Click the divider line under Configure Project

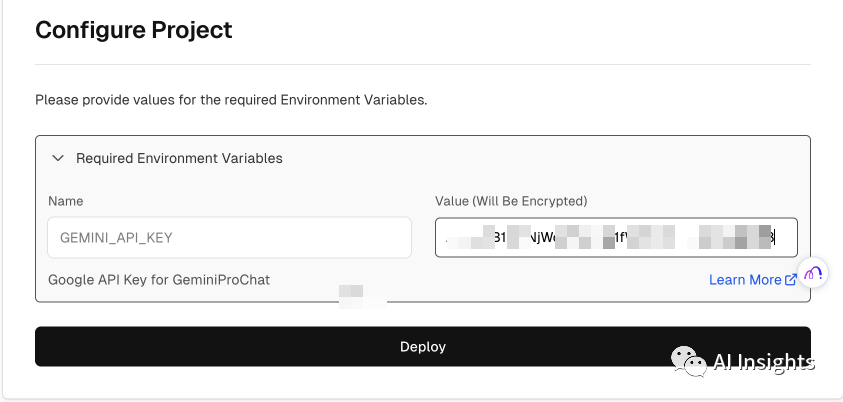(422, 65)
